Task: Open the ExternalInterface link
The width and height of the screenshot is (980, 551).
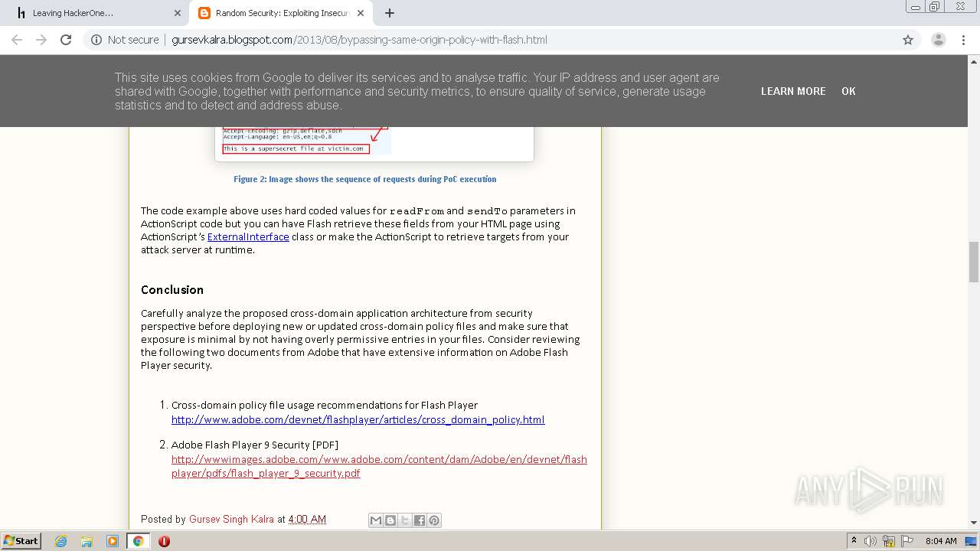Action: (248, 237)
